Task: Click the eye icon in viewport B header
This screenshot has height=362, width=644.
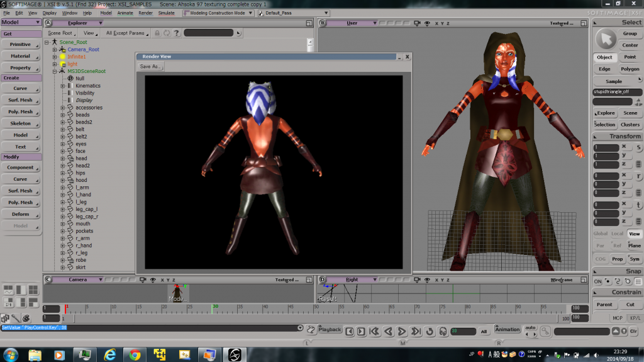Action: point(427,23)
